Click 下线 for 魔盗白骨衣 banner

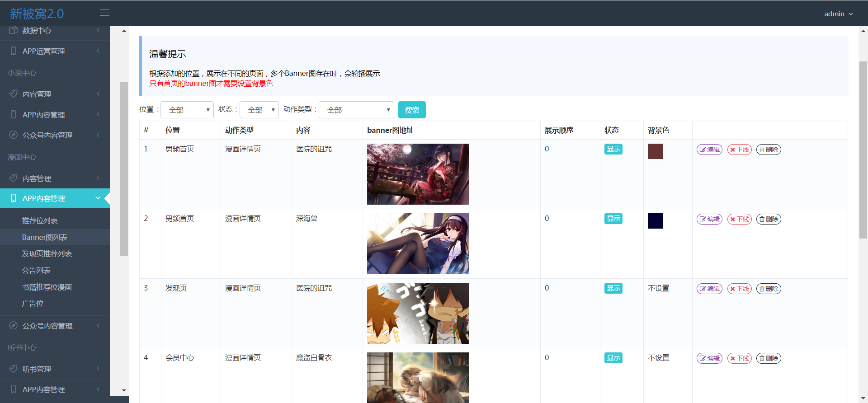[740, 358]
